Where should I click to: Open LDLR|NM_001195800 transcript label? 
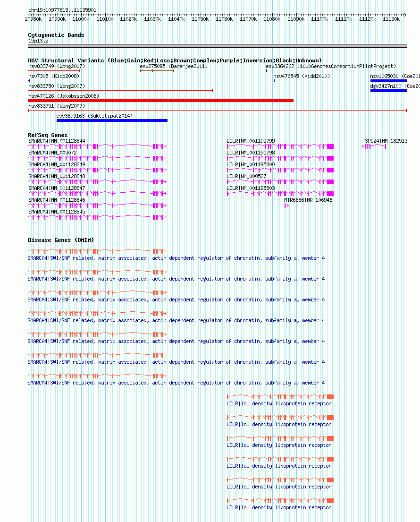(x=251, y=164)
